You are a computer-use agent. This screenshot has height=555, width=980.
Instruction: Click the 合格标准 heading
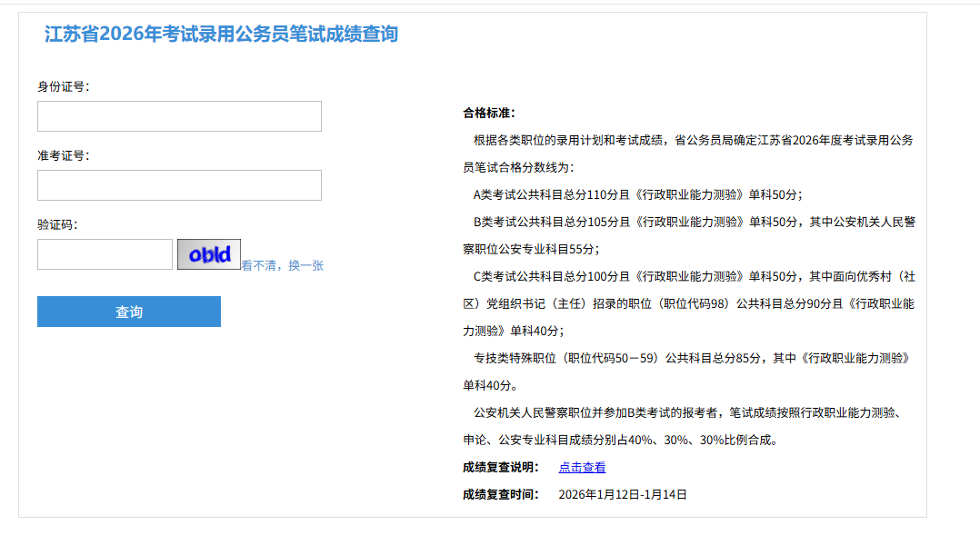click(489, 114)
